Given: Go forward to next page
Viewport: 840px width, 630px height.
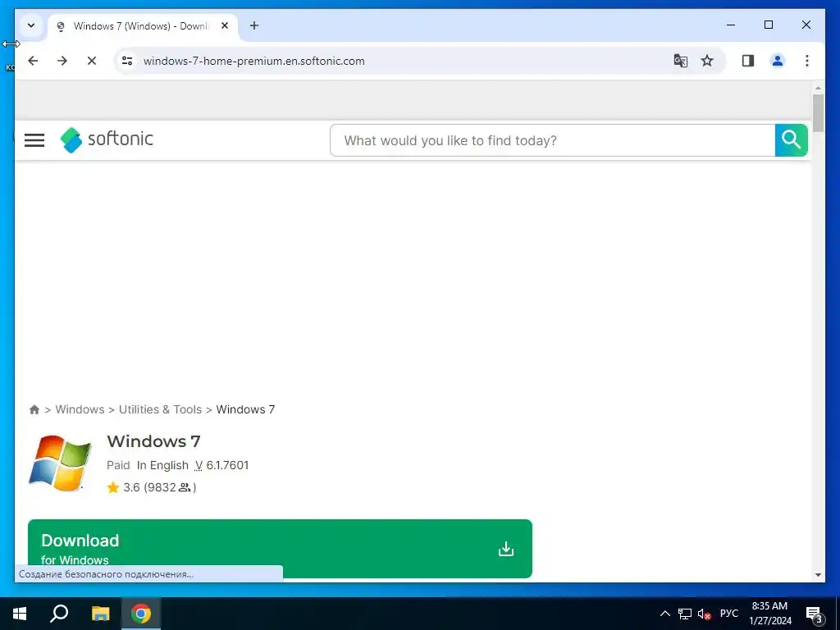Looking at the screenshot, I should click(x=62, y=61).
